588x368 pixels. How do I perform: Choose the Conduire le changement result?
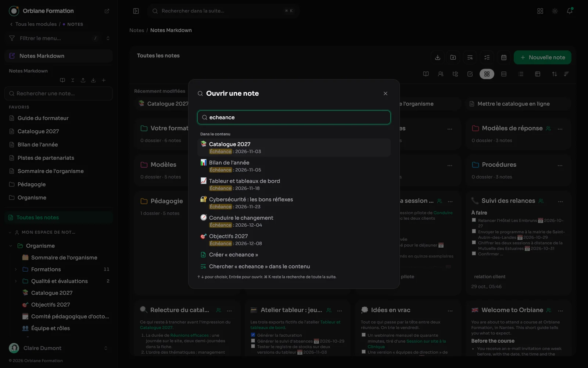(x=294, y=221)
